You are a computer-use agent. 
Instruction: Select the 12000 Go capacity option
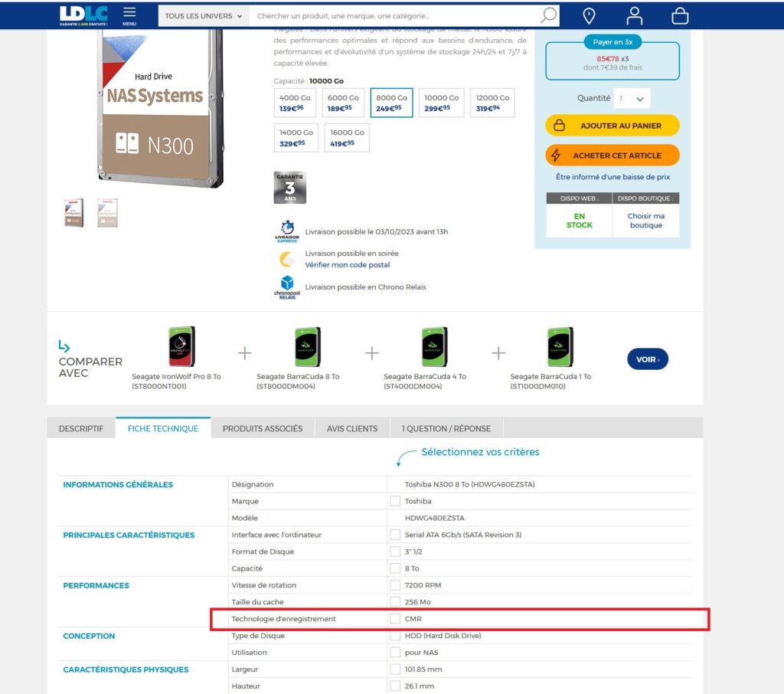(492, 103)
